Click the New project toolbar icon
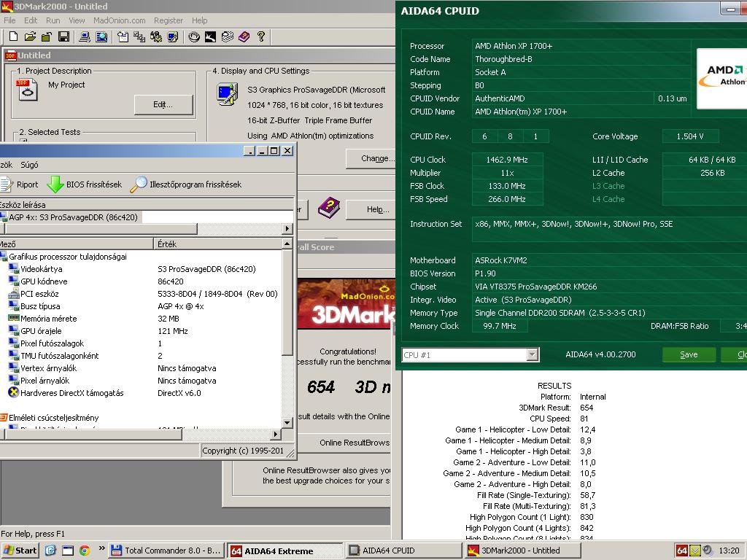The image size is (747, 560). (x=13, y=36)
